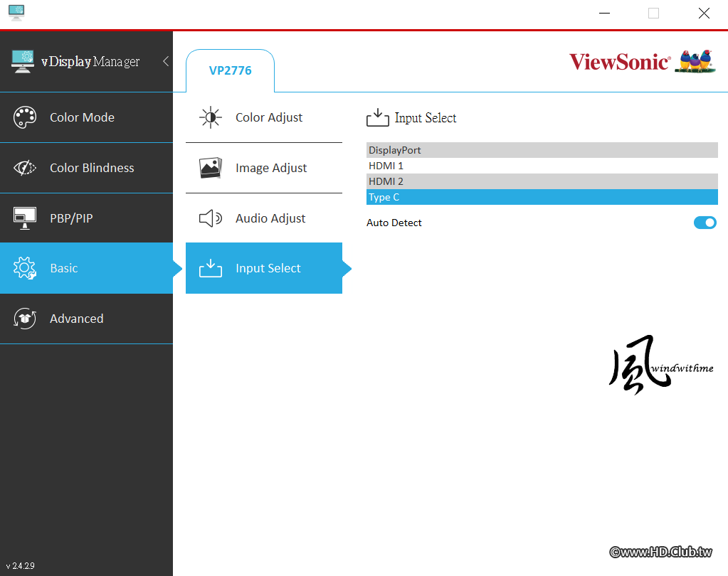Click the Color Blindness eye icon
The image size is (728, 576).
(25, 167)
